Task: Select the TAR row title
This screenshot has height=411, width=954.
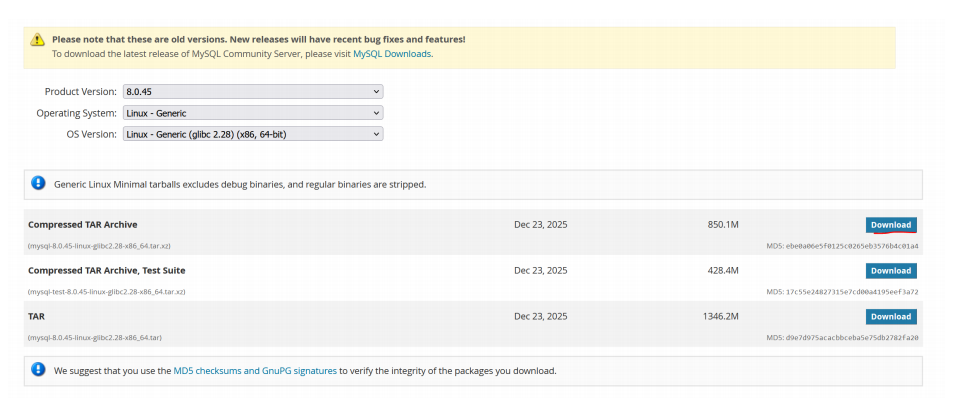Action: 36,317
